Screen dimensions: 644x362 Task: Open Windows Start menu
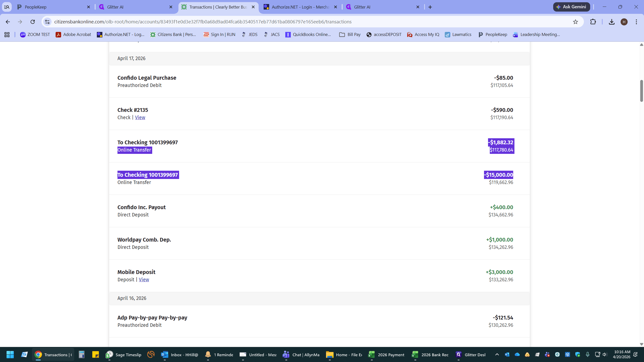click(10, 354)
